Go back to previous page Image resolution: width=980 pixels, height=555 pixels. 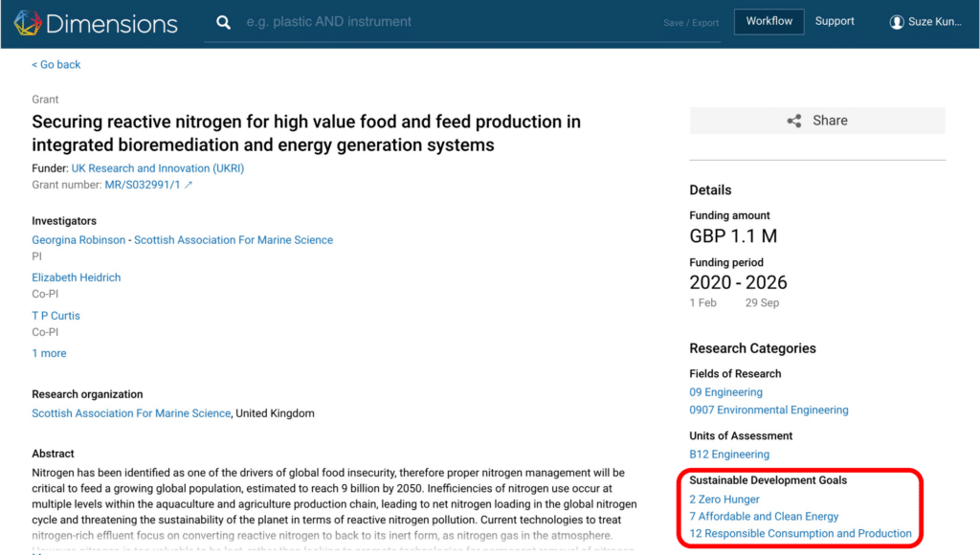[56, 65]
